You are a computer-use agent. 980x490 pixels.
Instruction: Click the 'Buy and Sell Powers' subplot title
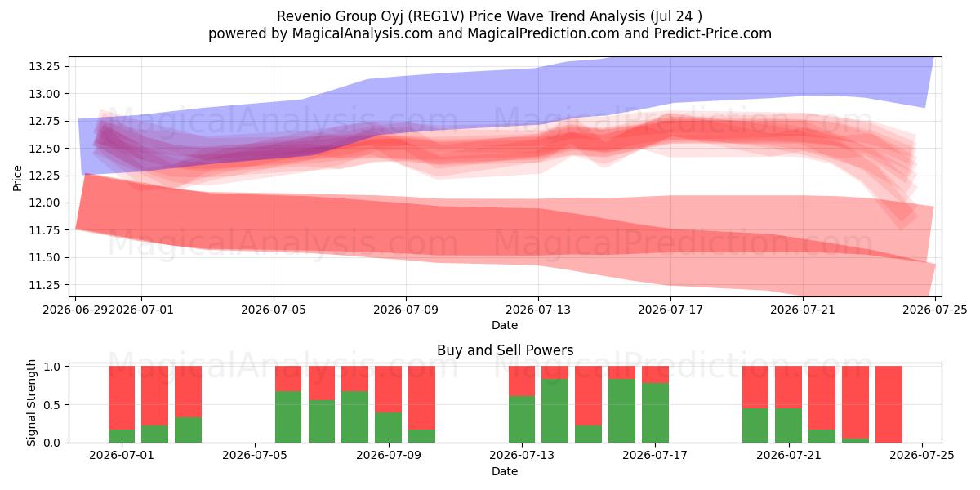point(505,350)
